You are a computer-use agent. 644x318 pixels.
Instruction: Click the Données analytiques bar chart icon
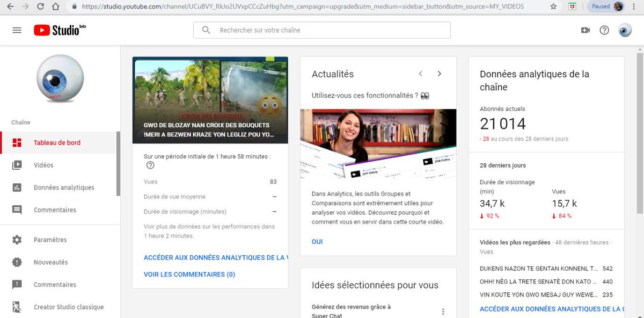coord(17,187)
